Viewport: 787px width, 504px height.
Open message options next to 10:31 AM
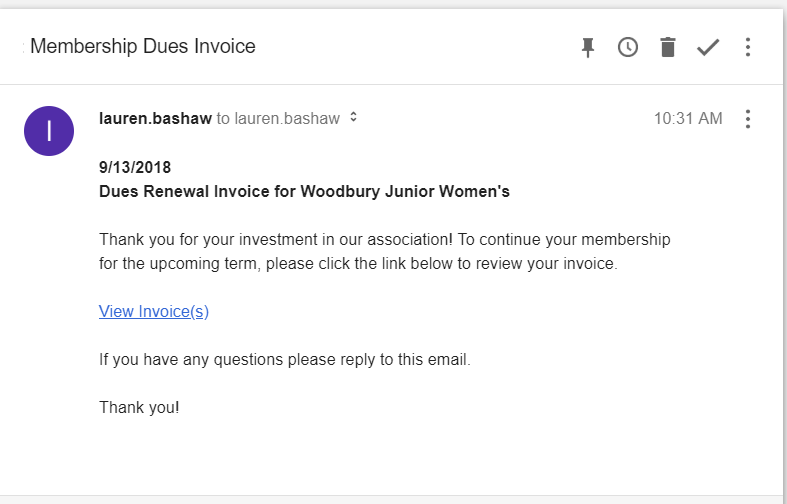(748, 119)
